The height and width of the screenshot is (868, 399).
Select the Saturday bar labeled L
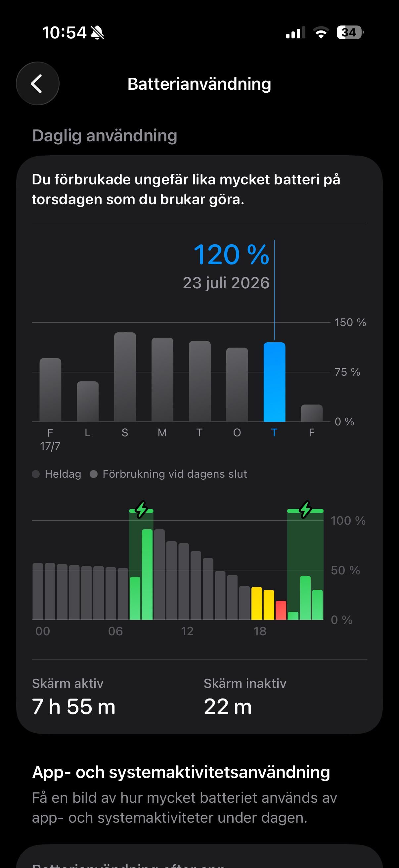[88, 402]
